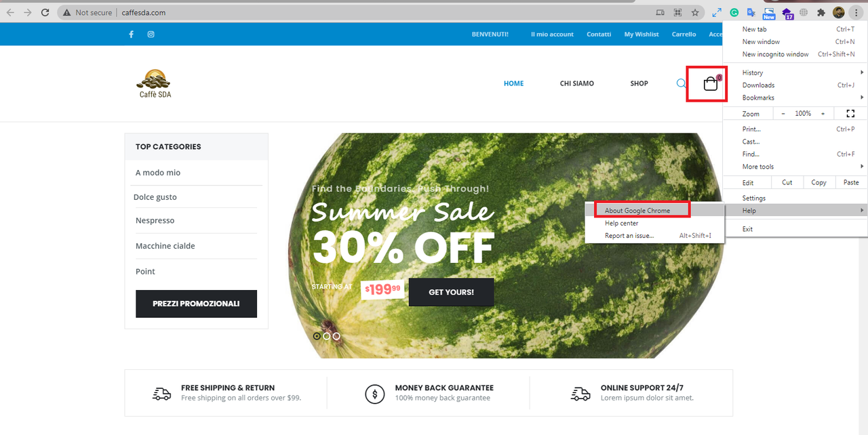This screenshot has width=868, height=435.
Task: Open the Nespresso category link
Action: (155, 220)
